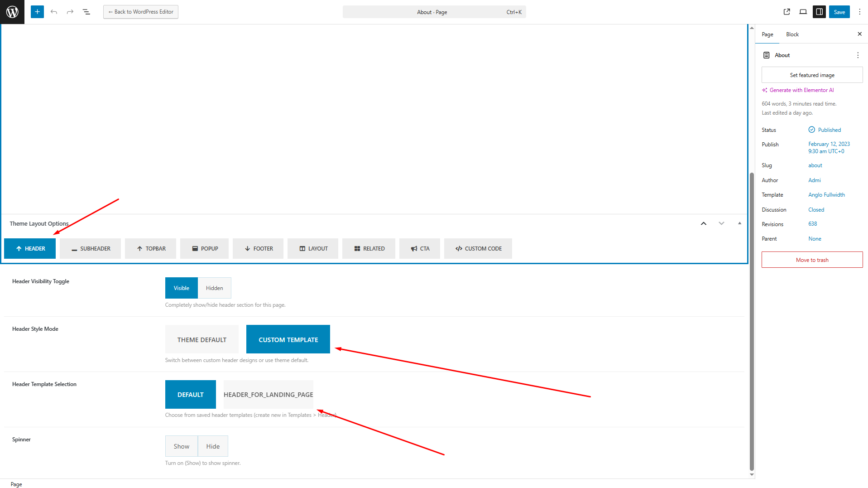
Task: Collapse the Theme Layout Options panel
Action: coord(739,223)
